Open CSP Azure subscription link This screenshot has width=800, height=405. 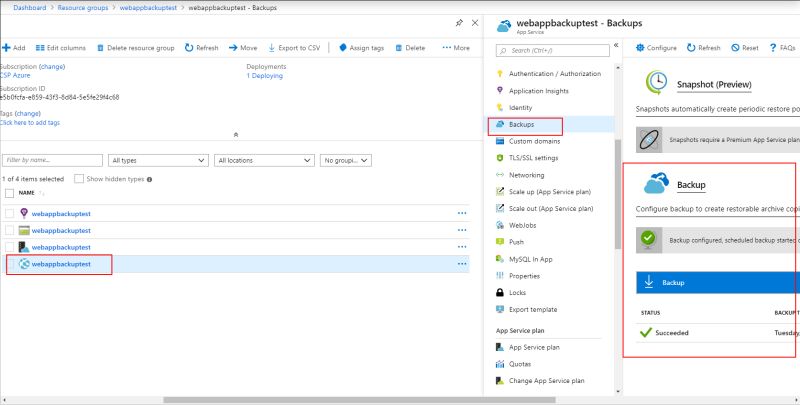(x=15, y=75)
